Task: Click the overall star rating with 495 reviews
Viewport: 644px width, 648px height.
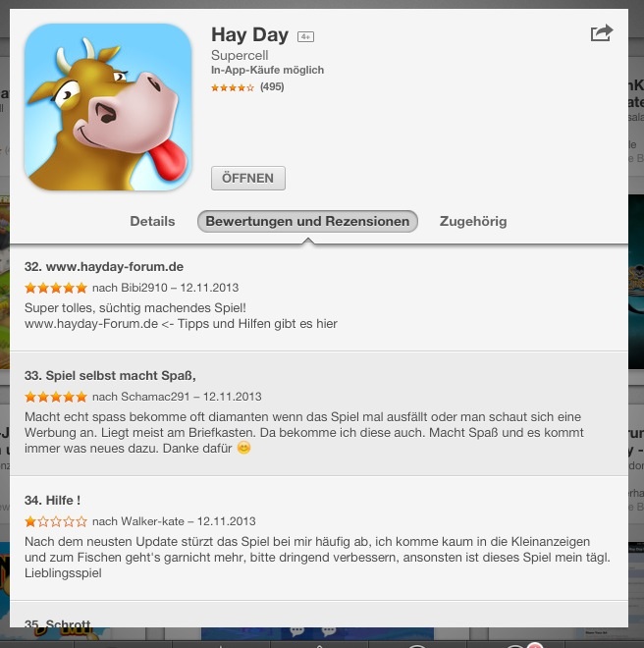Action: pyautogui.click(x=247, y=87)
